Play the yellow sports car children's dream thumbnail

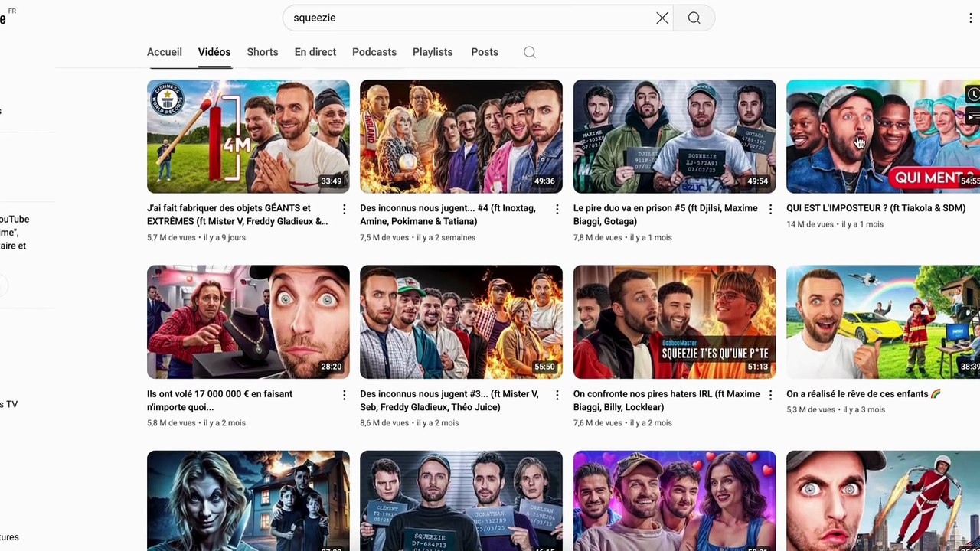coord(883,322)
